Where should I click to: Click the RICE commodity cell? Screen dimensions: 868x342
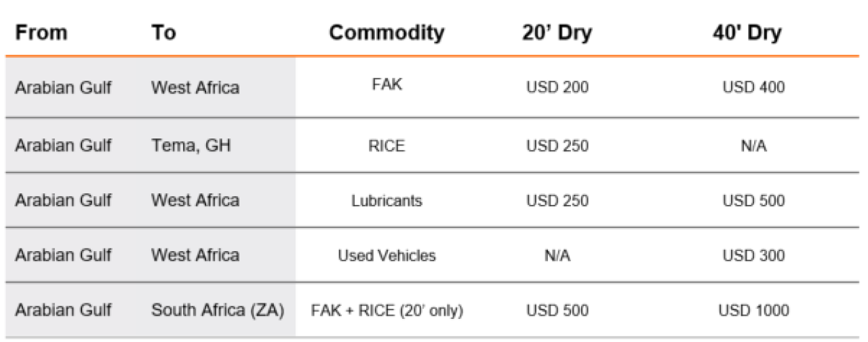click(x=387, y=146)
